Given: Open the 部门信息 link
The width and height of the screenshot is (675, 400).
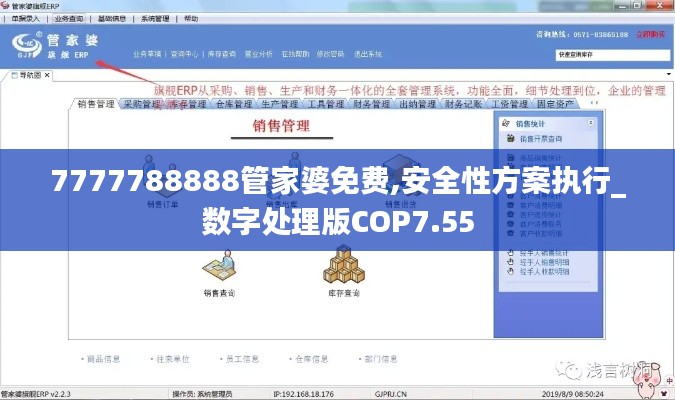Looking at the screenshot, I should click(x=381, y=359).
